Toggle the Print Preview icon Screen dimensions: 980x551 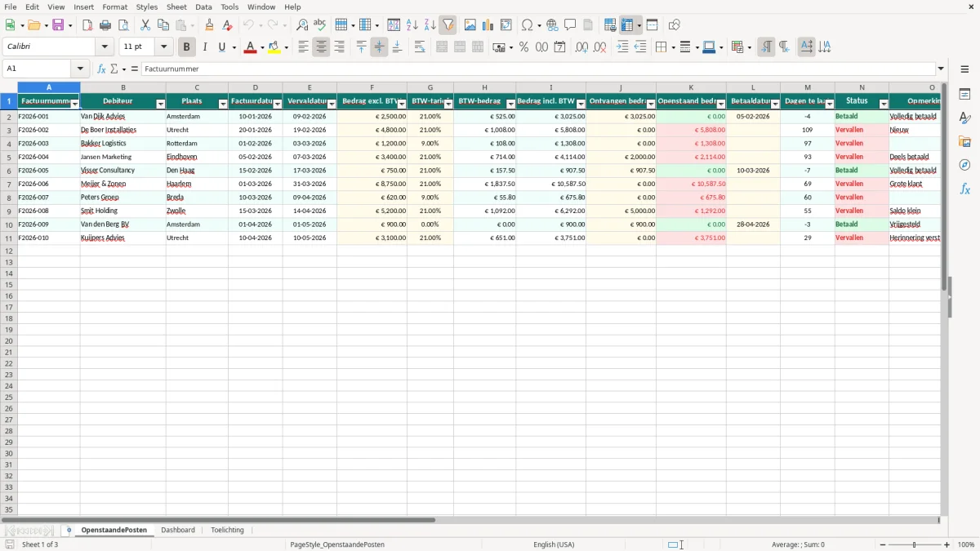pos(123,25)
